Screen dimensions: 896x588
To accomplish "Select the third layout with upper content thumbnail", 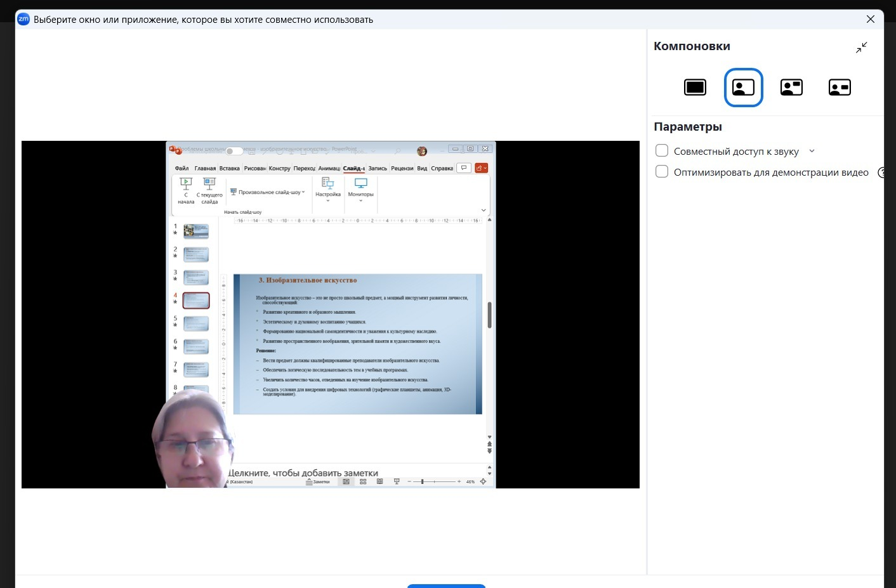I will click(791, 88).
